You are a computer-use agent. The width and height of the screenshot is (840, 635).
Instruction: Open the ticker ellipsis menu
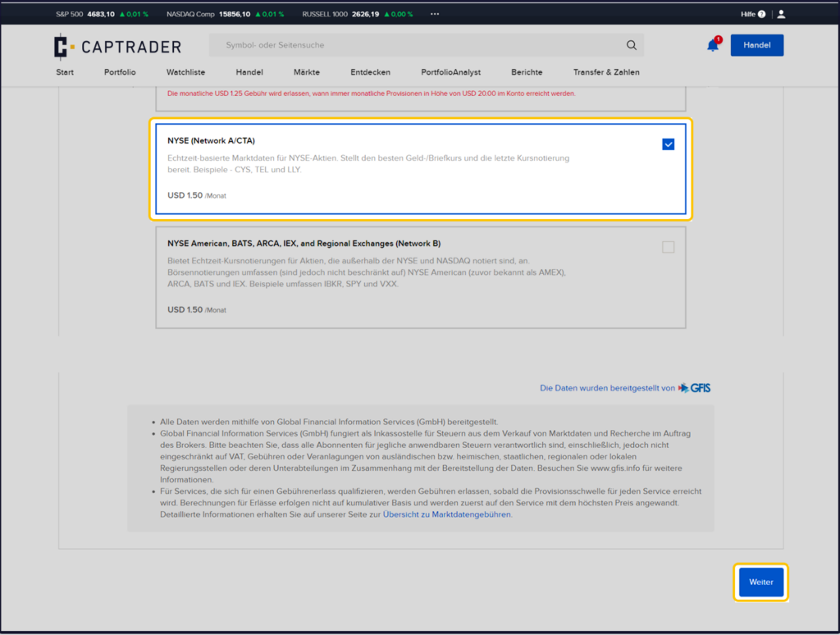coord(435,14)
